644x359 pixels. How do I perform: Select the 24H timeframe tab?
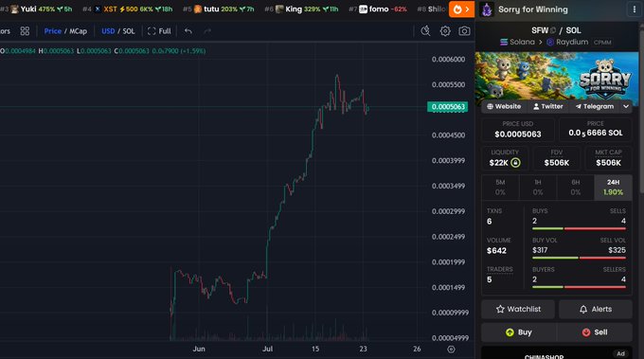point(613,188)
